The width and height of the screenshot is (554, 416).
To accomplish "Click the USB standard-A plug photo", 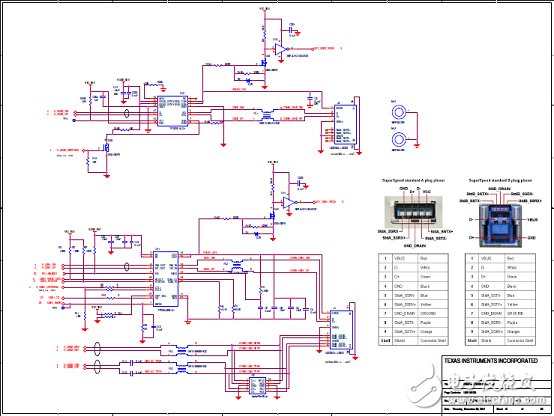I will (x=413, y=212).
